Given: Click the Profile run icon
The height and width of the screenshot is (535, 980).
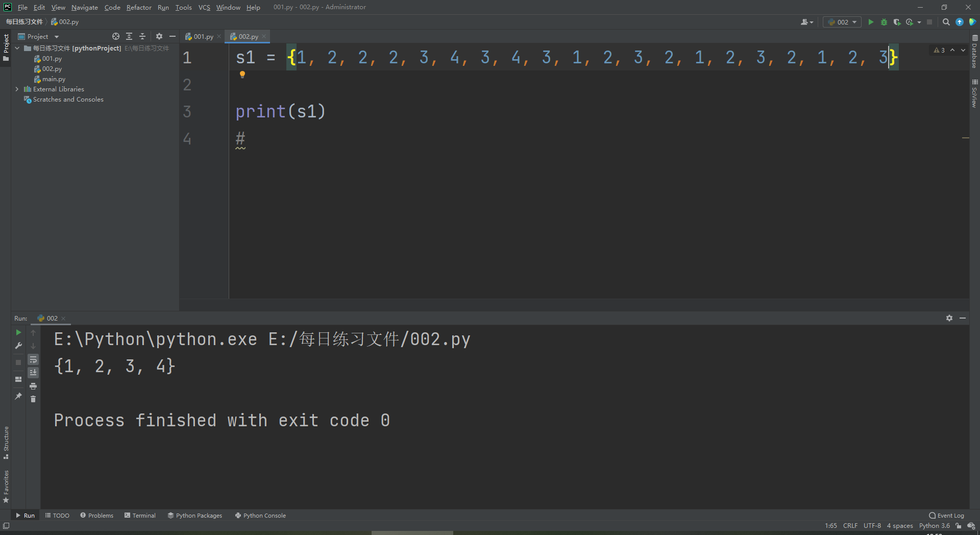Looking at the screenshot, I should (x=909, y=22).
